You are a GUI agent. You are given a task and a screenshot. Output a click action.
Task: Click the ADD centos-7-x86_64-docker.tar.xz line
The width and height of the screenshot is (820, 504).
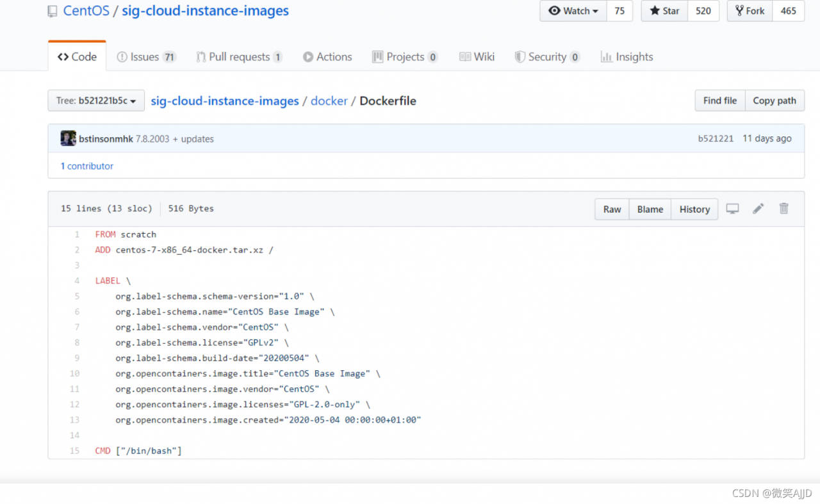[184, 250]
